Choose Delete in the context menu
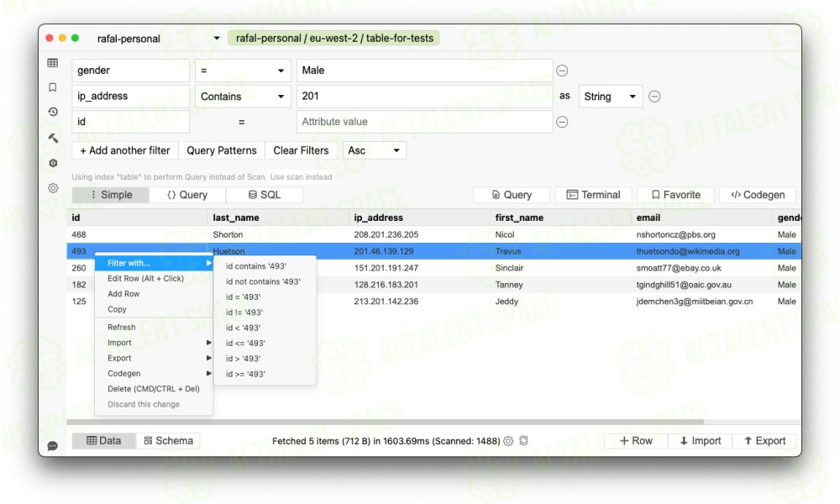The height and width of the screenshot is (504, 840). tap(153, 389)
